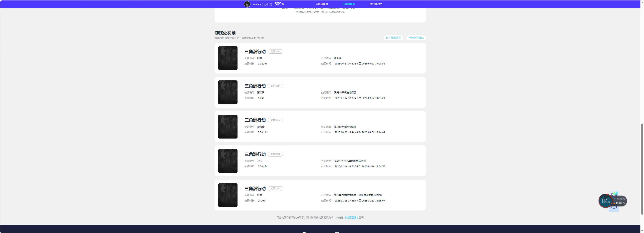Click the time range starting 2025-11-16 15:38:07
The image size is (644, 233).
[360, 201]
